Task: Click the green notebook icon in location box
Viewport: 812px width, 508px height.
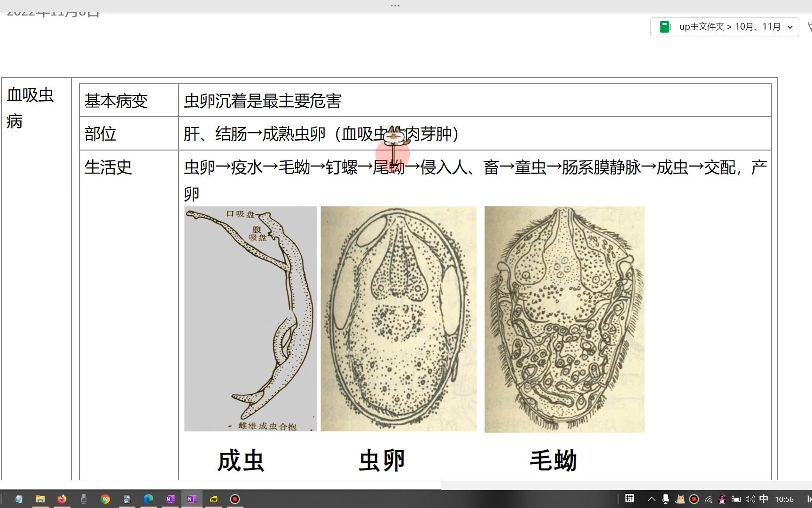Action: coord(665,27)
